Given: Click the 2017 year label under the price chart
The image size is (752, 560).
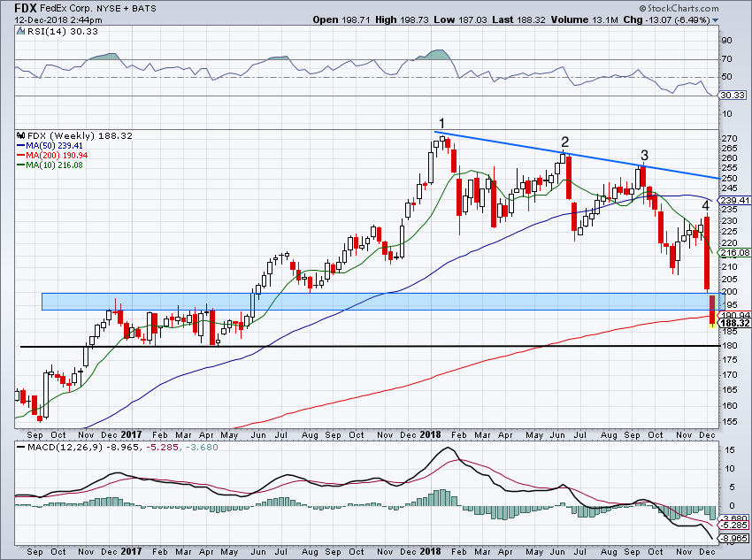Looking at the screenshot, I should click(132, 435).
